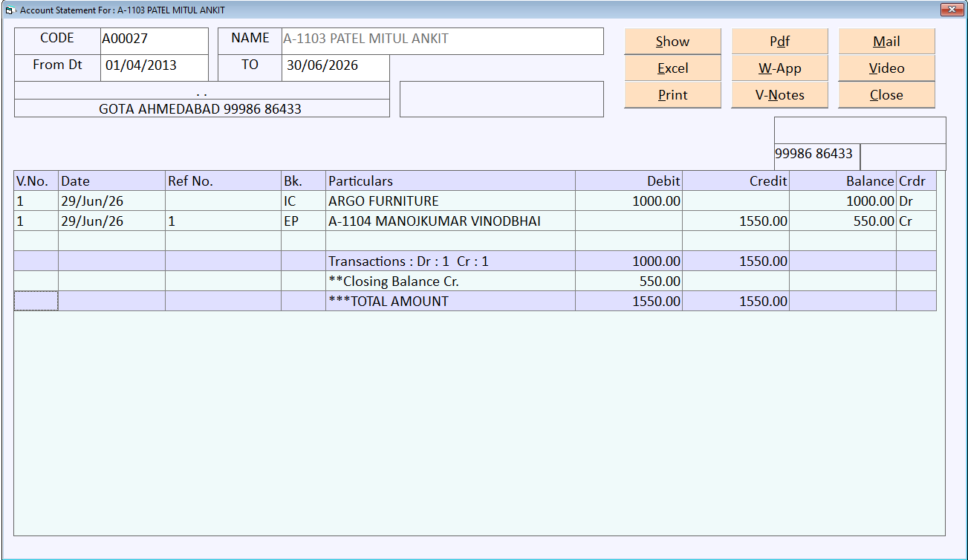Viewport: 968px width, 560px height.
Task: Select the ARGO FURNITURE particulars cell
Action: tap(450, 201)
